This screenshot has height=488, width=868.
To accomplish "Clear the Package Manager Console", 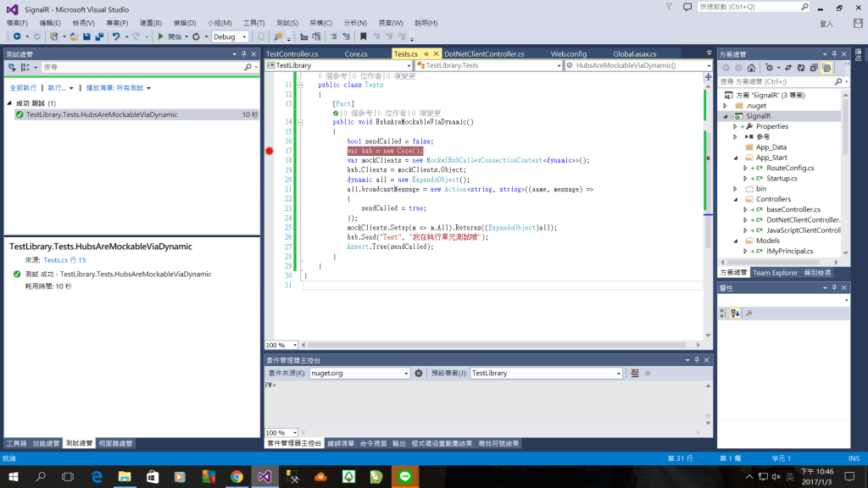I will [x=635, y=373].
